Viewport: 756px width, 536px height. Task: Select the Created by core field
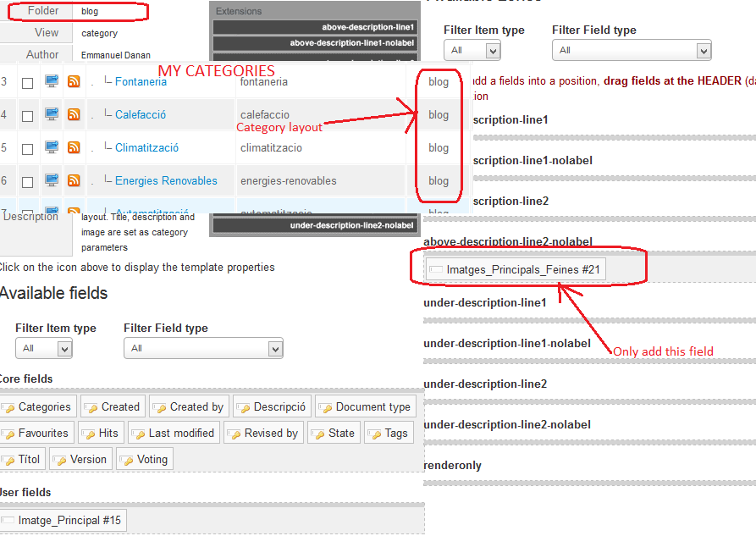coord(190,407)
